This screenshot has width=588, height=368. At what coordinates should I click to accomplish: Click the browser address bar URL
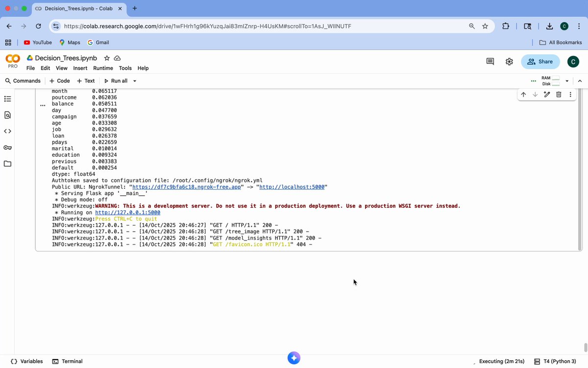click(207, 26)
